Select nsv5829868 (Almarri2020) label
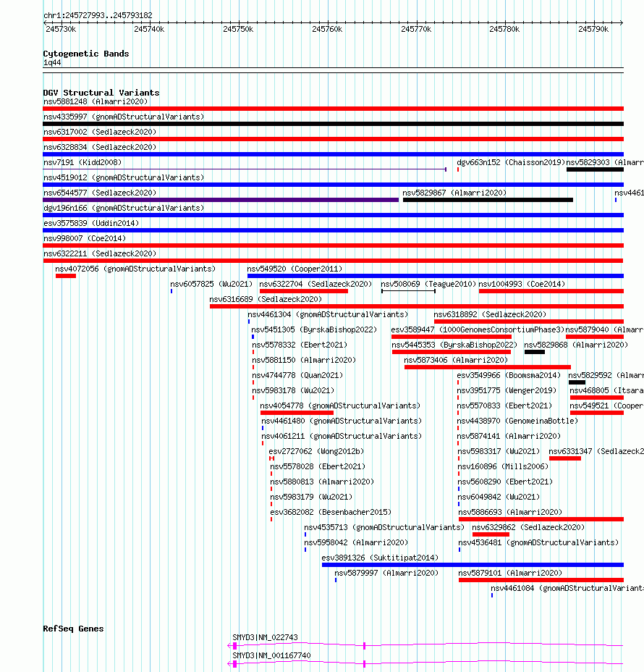This screenshot has width=644, height=672. [577, 345]
